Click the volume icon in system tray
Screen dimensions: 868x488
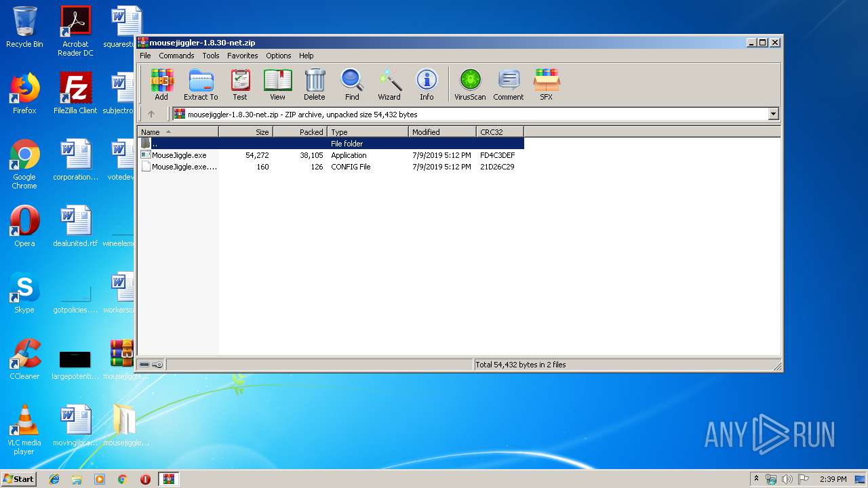click(x=787, y=479)
